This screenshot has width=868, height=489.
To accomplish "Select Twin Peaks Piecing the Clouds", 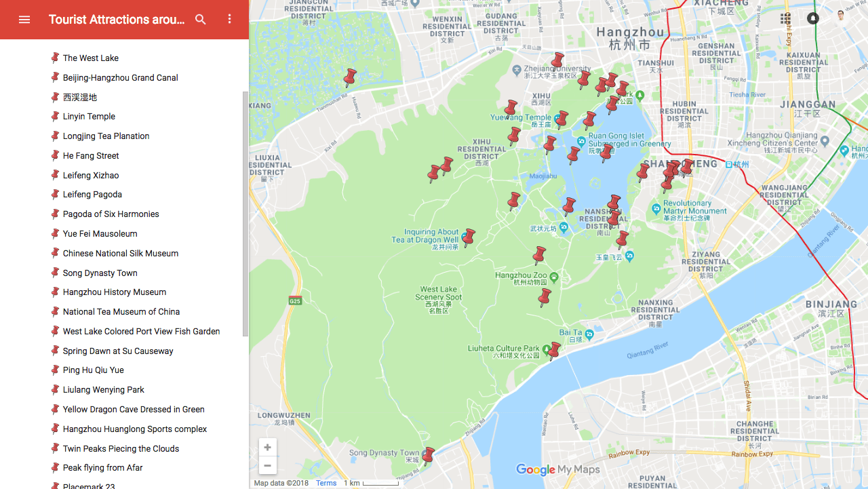I will pos(121,449).
